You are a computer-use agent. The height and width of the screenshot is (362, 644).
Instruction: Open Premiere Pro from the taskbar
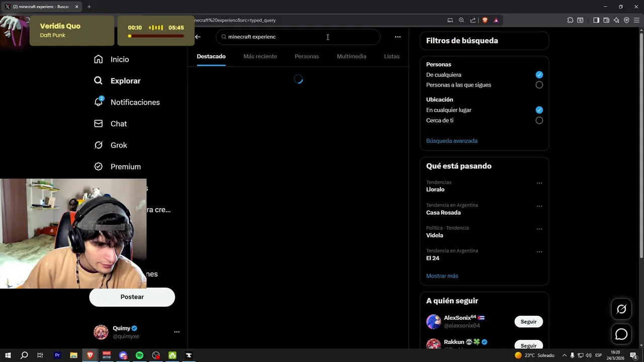[57, 355]
